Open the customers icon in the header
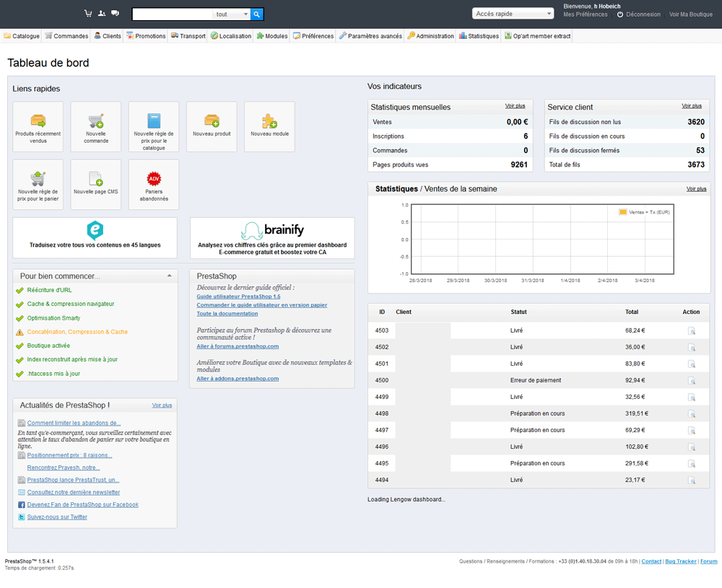 click(x=102, y=13)
